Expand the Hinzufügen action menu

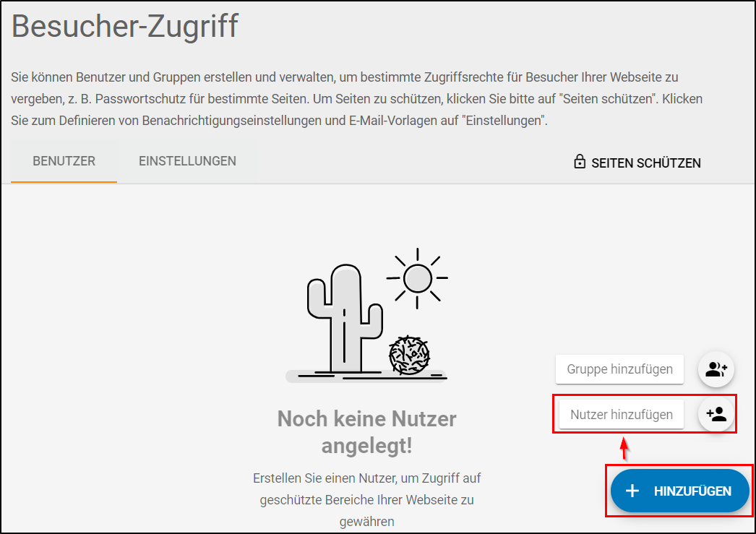[x=679, y=491]
